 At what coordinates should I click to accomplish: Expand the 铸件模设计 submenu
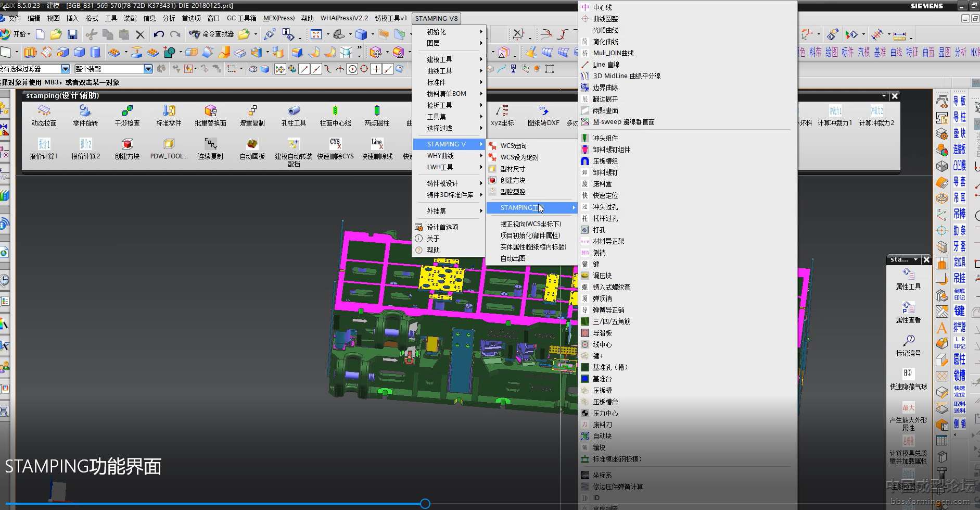[x=449, y=183]
